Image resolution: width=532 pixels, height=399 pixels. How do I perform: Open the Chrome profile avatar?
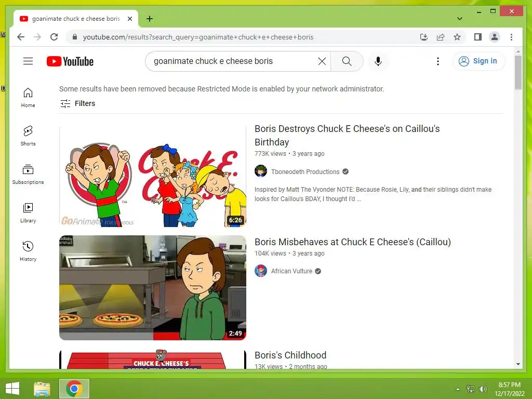pyautogui.click(x=495, y=37)
